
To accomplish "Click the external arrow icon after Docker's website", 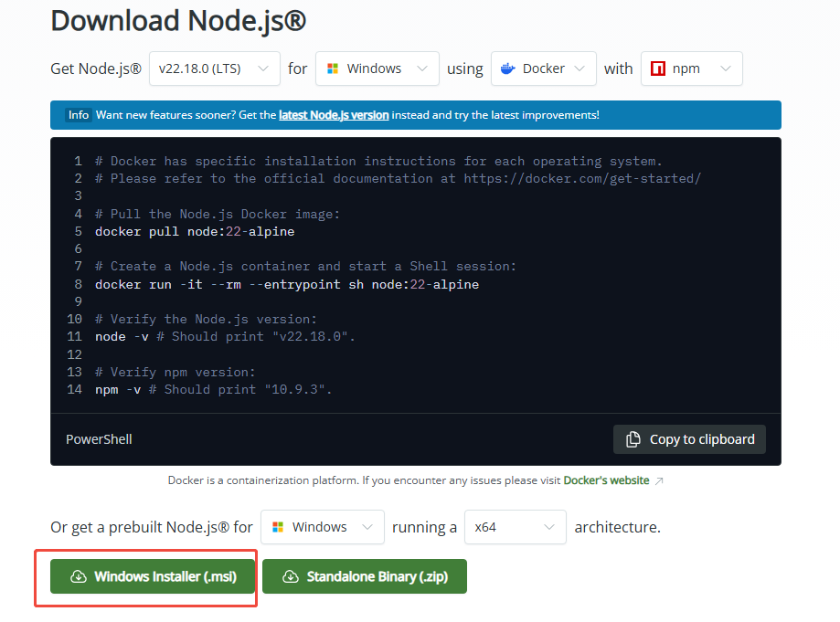I will 659,481.
